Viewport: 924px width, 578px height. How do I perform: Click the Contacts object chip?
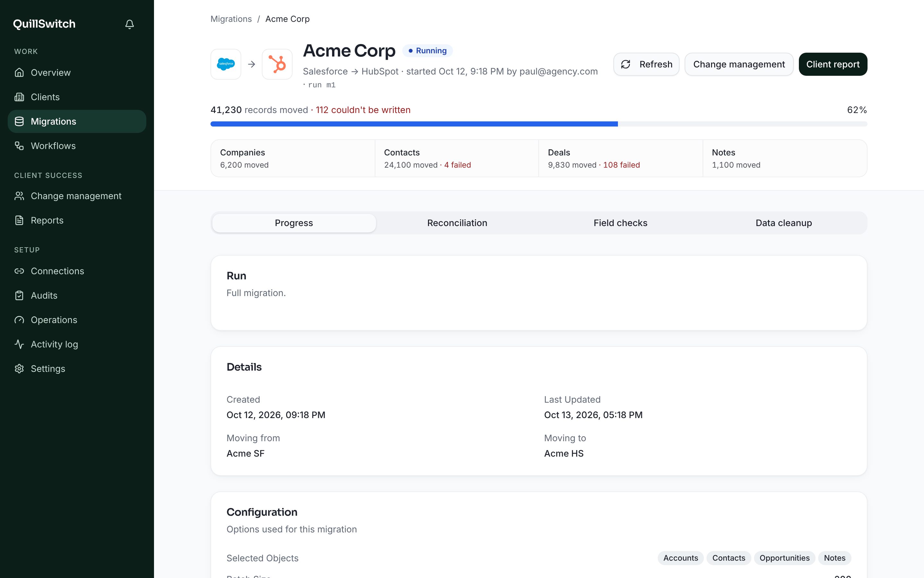point(729,558)
